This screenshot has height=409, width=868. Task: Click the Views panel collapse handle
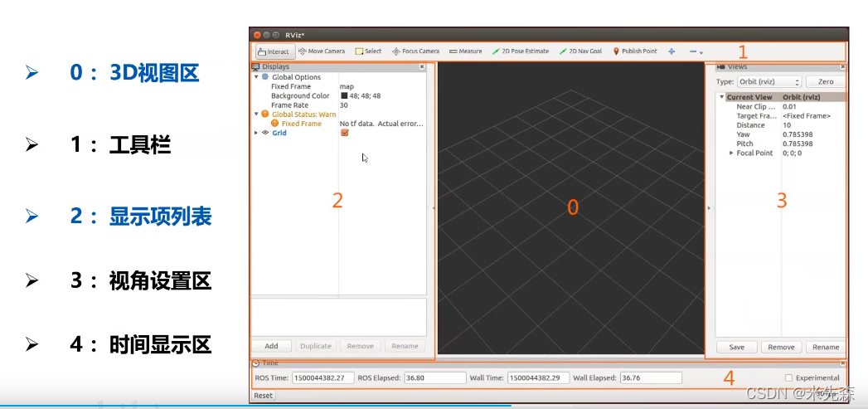pyautogui.click(x=709, y=208)
